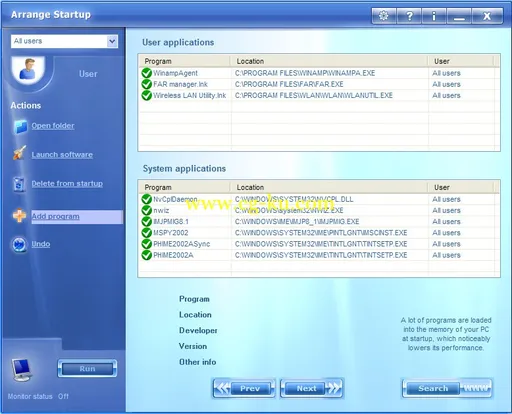Screen dimensions: 512x414
Task: Select the nwiz entry name
Action: click(x=161, y=210)
